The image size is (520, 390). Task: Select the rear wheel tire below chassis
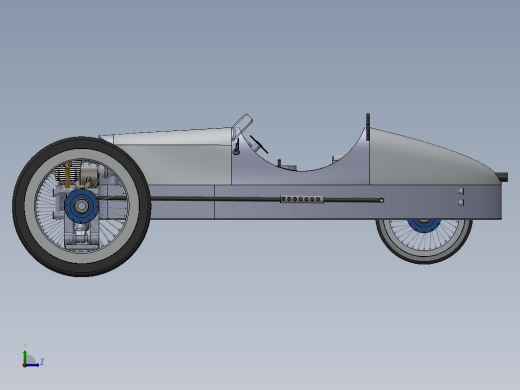coord(424,259)
